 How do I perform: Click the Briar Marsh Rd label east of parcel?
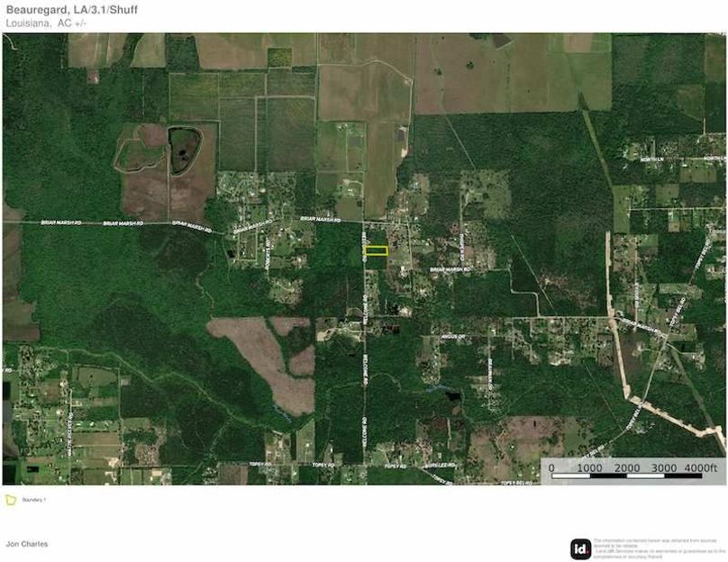click(450, 268)
